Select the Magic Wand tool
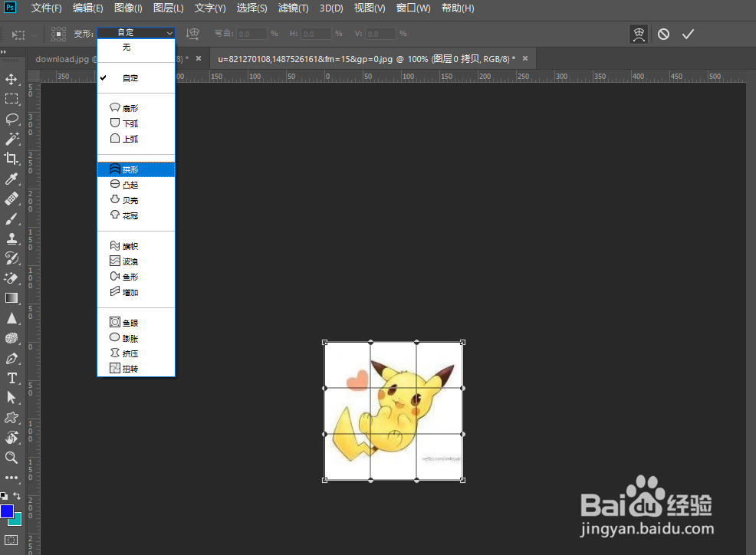Screen dimensions: 756x555 (12, 139)
